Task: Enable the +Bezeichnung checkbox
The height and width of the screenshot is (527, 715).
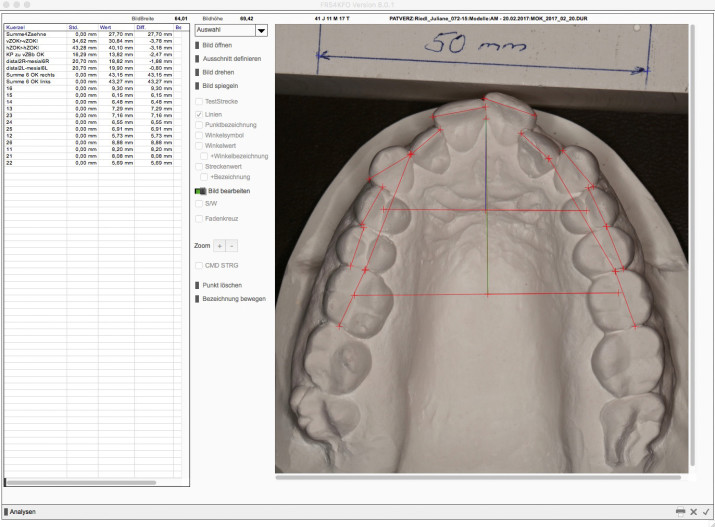Action: (204, 176)
